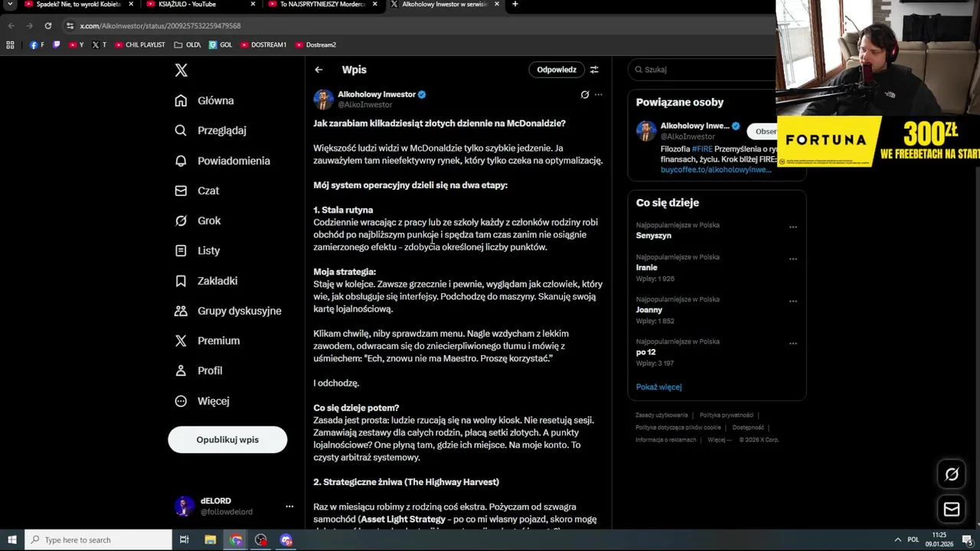
Task: Open Dostępność footer link
Action: (748, 428)
